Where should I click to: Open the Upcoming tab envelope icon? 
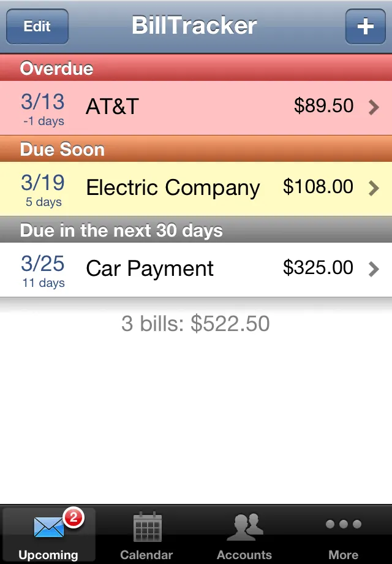click(x=48, y=525)
